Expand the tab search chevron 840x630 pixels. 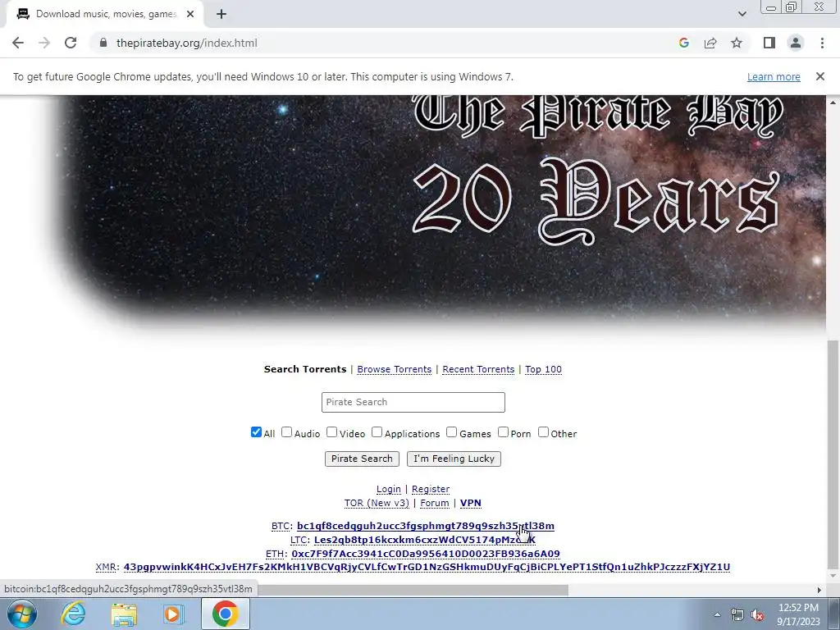(x=742, y=14)
